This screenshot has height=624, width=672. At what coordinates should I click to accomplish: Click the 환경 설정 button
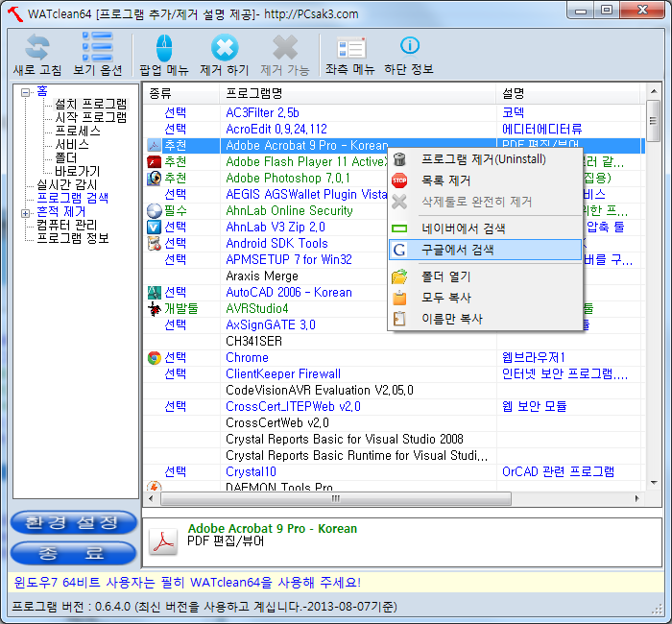click(x=73, y=522)
